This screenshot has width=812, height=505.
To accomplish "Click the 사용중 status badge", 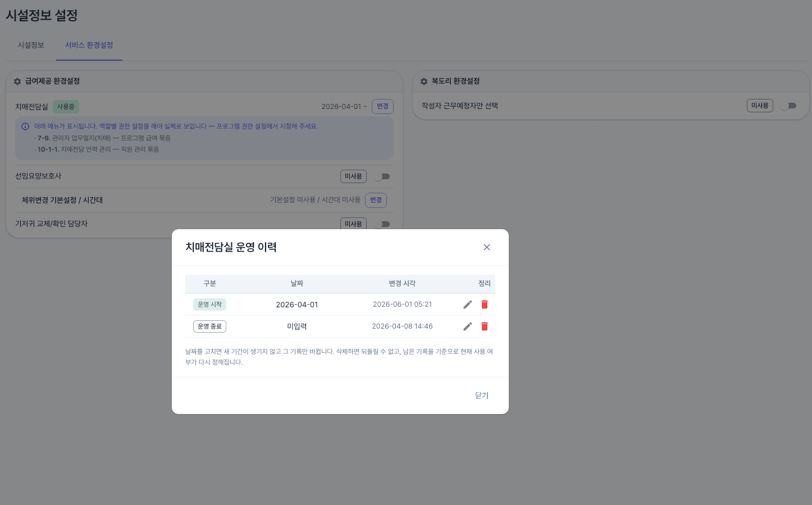I will point(66,106).
